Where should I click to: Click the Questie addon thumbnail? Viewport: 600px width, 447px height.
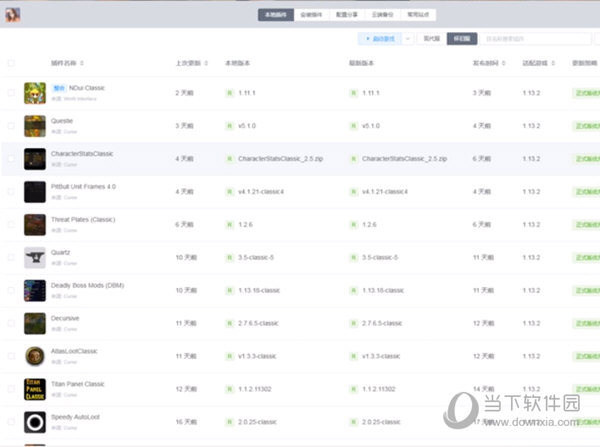[x=35, y=126]
